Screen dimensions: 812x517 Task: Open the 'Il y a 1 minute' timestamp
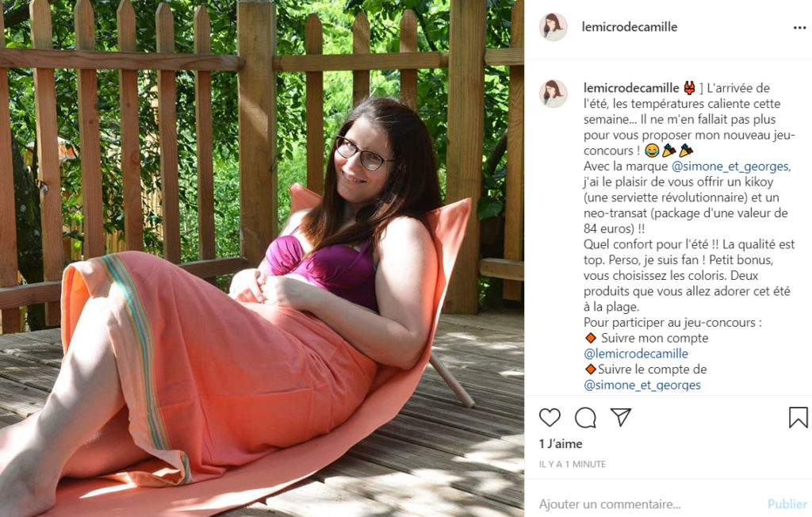tap(573, 464)
